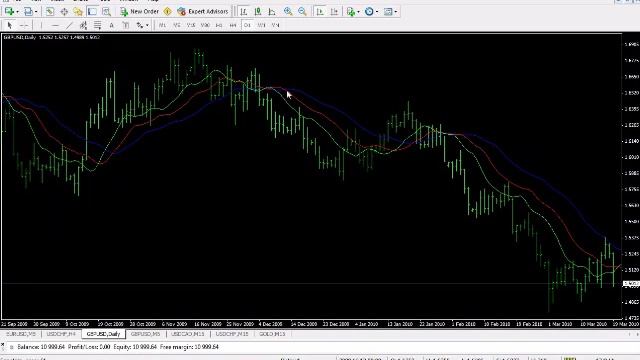Open the Data Window crosshair-style icon
This screenshot has height=360, width=640.
click(x=64, y=11)
